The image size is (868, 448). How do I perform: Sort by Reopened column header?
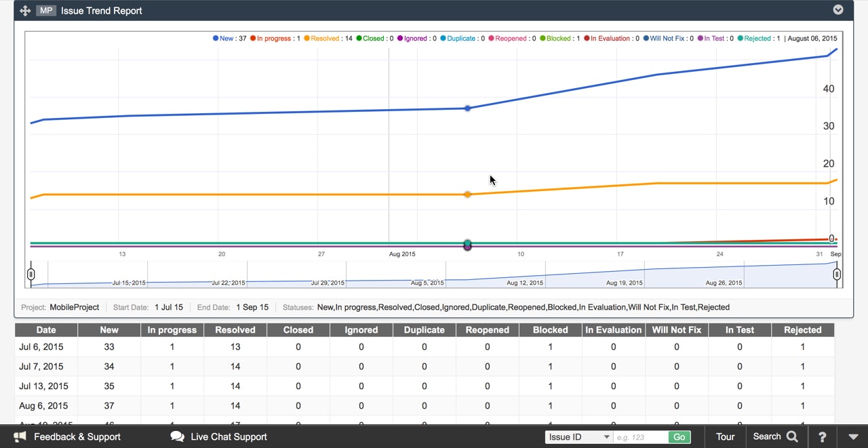488,330
